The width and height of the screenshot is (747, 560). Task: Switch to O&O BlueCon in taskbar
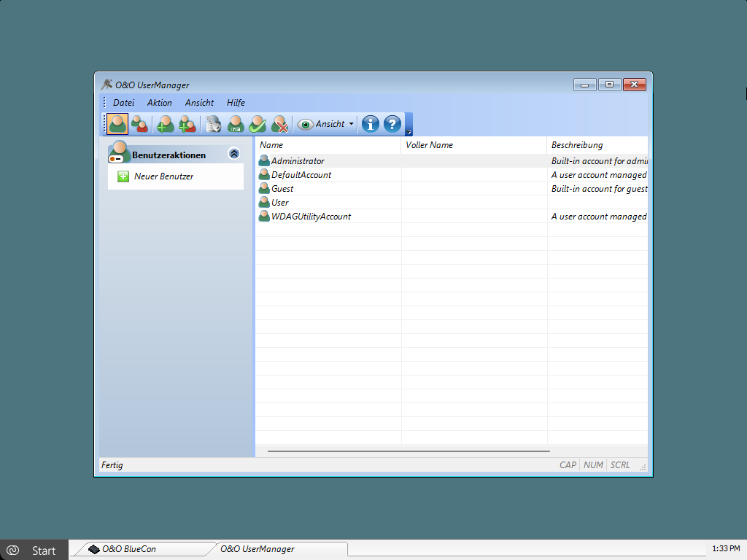128,549
